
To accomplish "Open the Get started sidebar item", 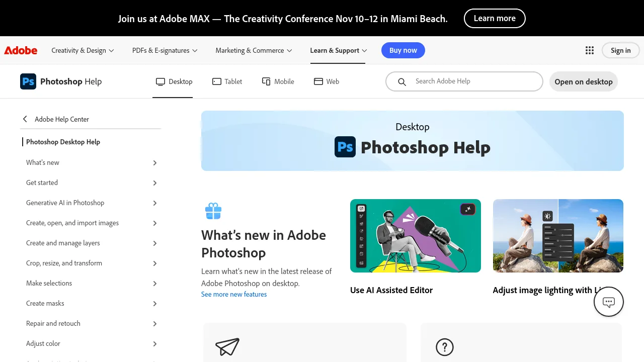I will pos(42,183).
